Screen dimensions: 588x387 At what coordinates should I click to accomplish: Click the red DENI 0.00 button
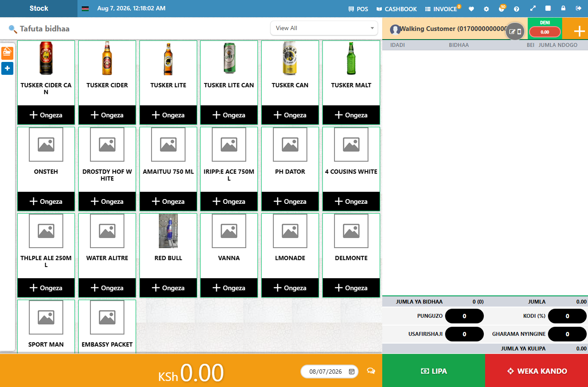tap(545, 32)
